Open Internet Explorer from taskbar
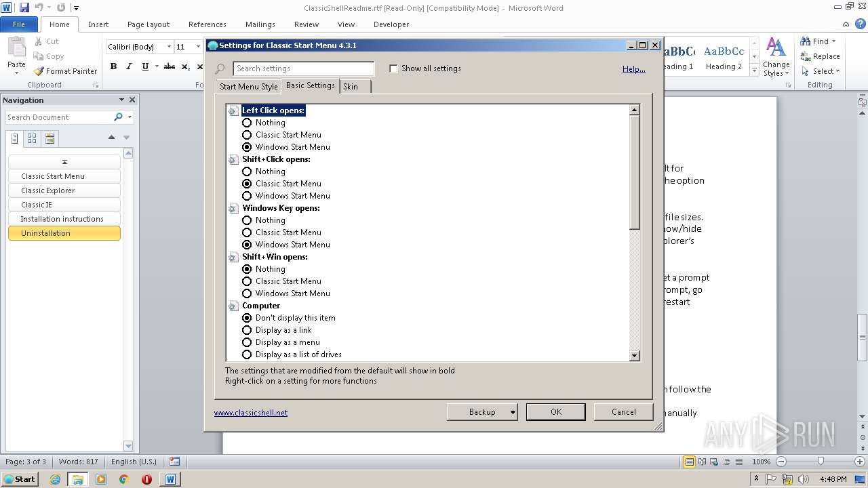868x488 pixels. 55,479
